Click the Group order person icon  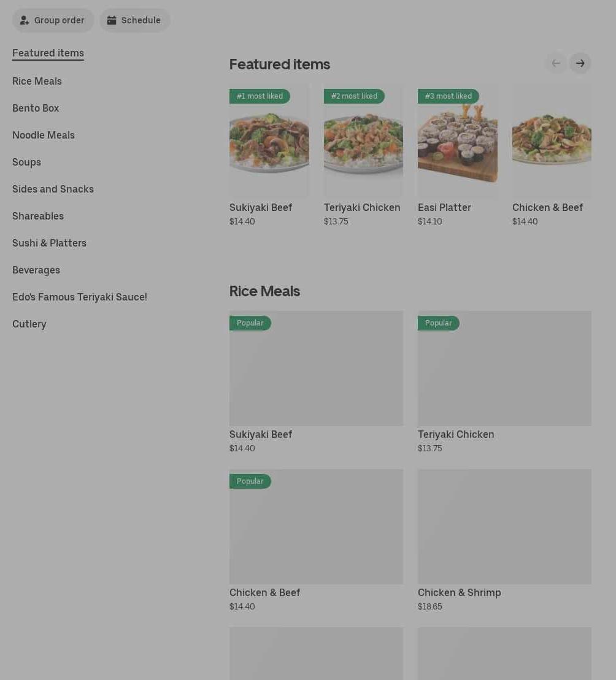point(25,20)
